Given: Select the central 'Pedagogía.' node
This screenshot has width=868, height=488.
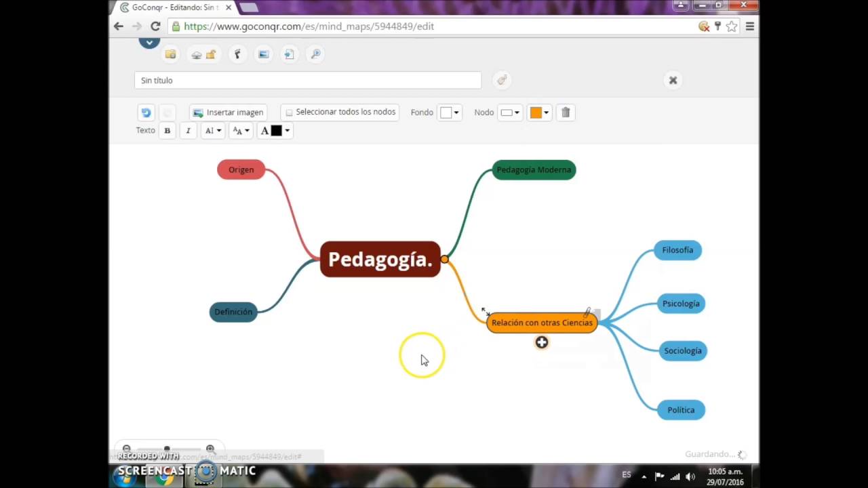Looking at the screenshot, I should point(380,259).
